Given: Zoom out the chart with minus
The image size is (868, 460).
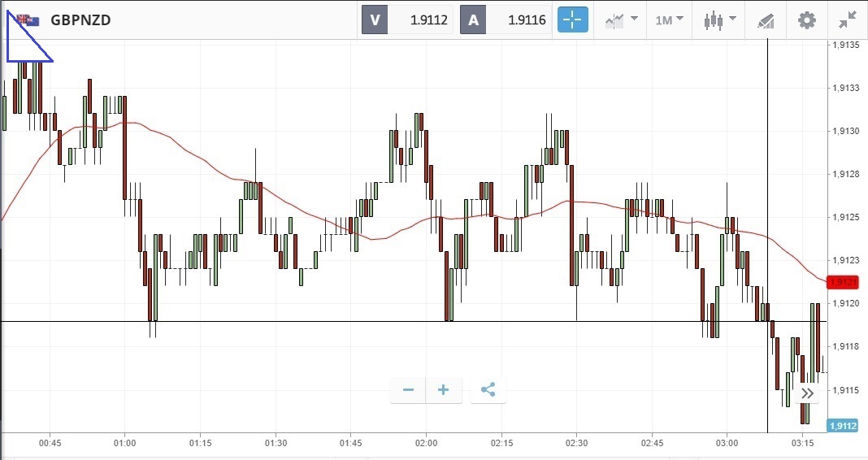Looking at the screenshot, I should tap(408, 390).
